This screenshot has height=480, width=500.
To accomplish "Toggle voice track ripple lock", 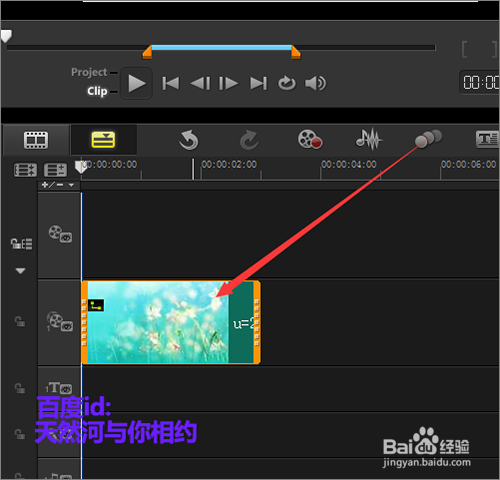I will (x=20, y=434).
